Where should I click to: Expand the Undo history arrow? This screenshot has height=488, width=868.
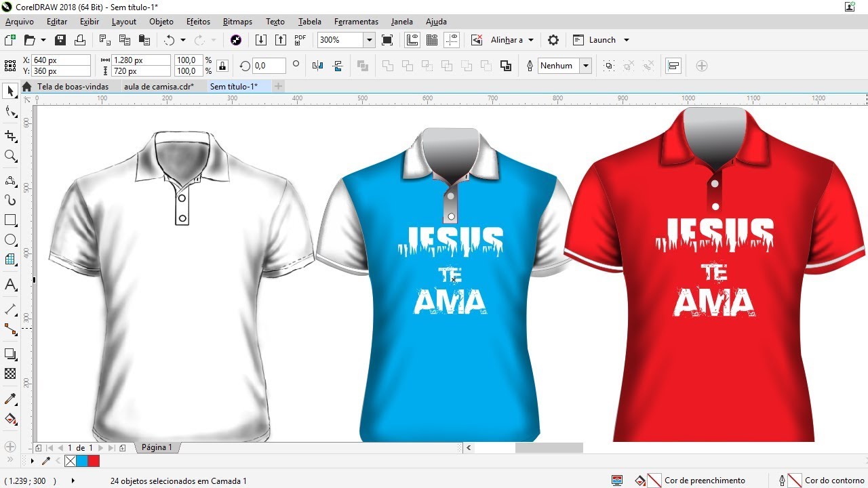tap(182, 40)
